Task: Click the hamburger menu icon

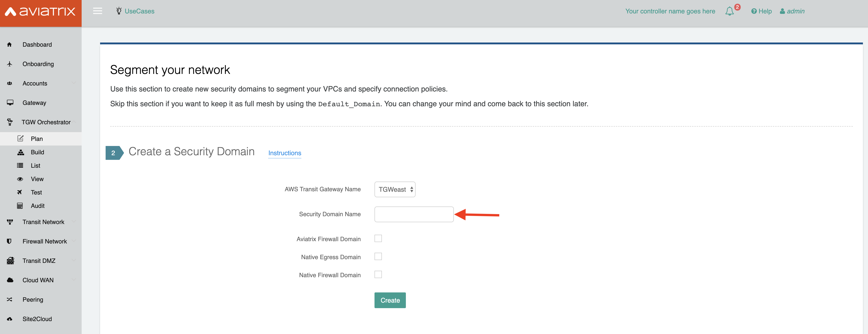Action: click(97, 11)
